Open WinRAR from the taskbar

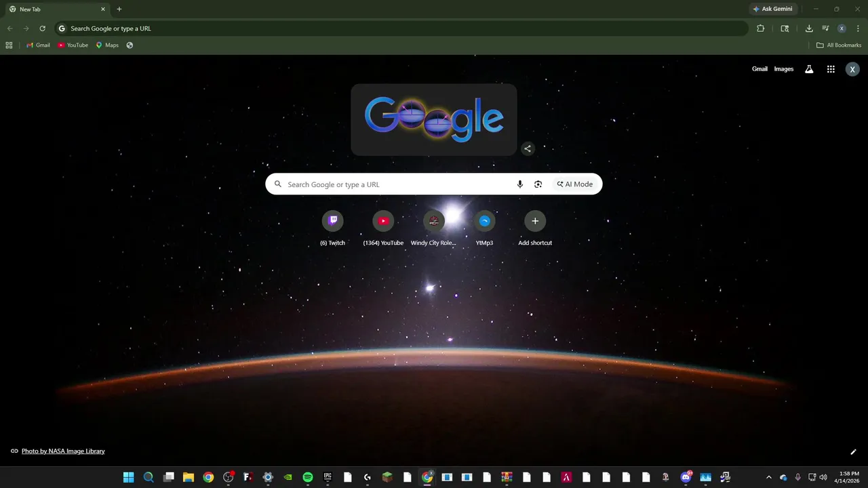(x=507, y=477)
